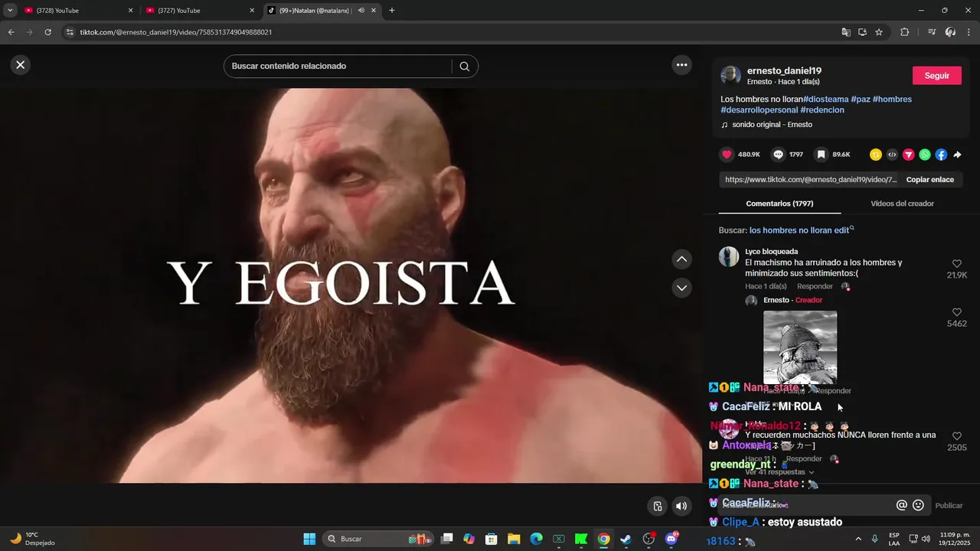Mute the TikTok tab via speaker icon
The width and height of the screenshot is (980, 551).
[x=361, y=11]
